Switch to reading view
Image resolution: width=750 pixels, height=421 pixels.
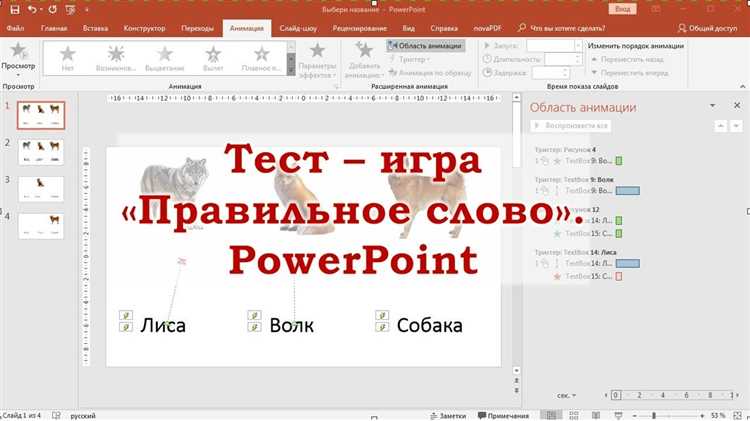[x=596, y=415]
